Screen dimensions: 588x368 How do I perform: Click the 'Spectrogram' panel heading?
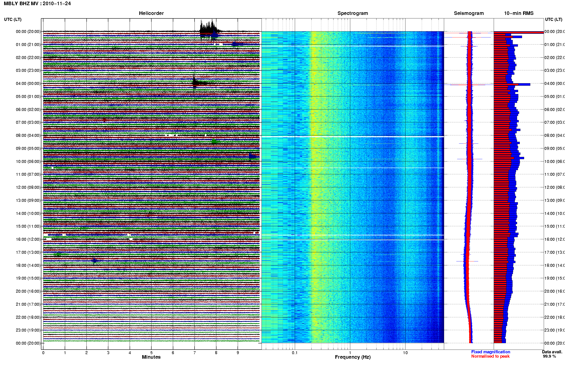(353, 13)
